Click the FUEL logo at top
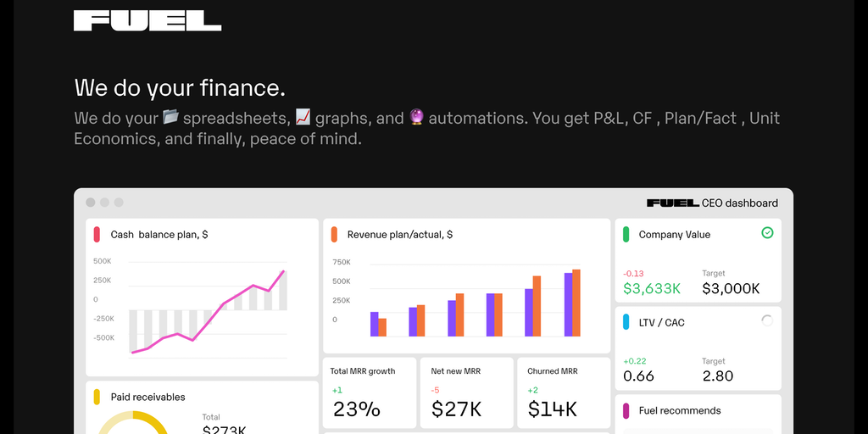The image size is (868, 434). (x=147, y=21)
